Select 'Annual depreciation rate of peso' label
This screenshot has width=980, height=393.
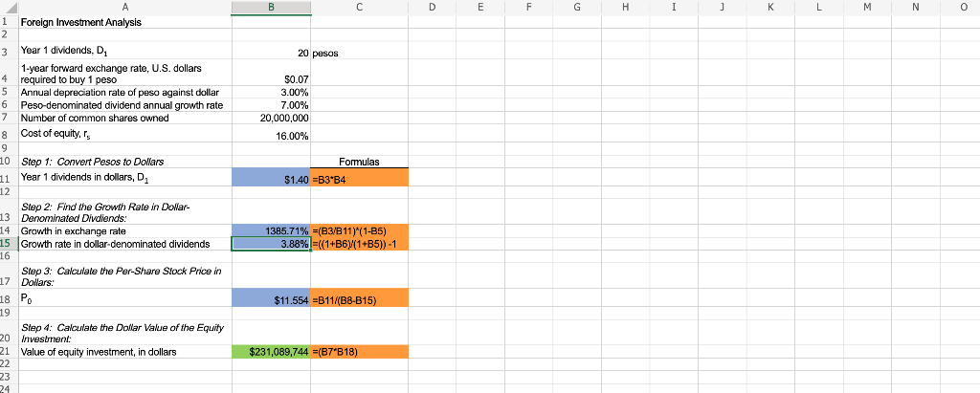tap(125, 93)
